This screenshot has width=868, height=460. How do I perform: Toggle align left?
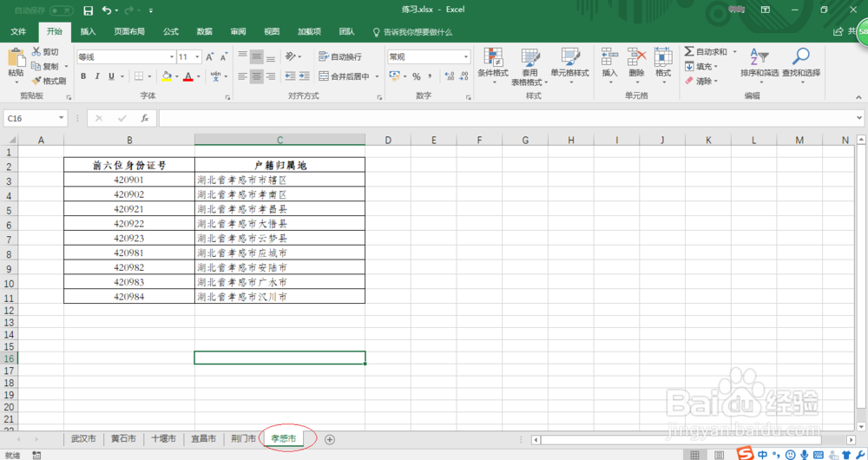(242, 76)
